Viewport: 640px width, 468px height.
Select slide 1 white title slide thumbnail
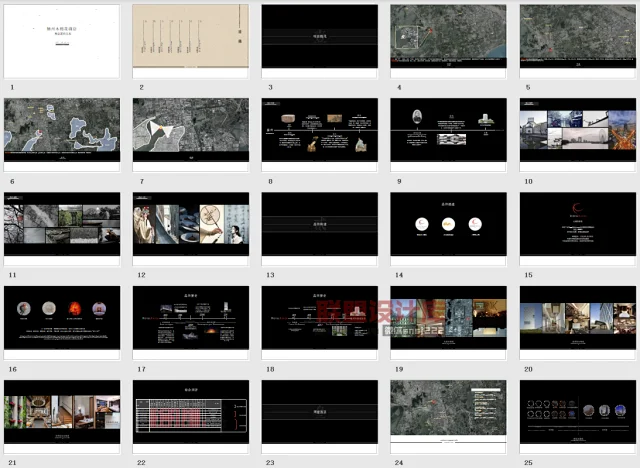(62, 37)
